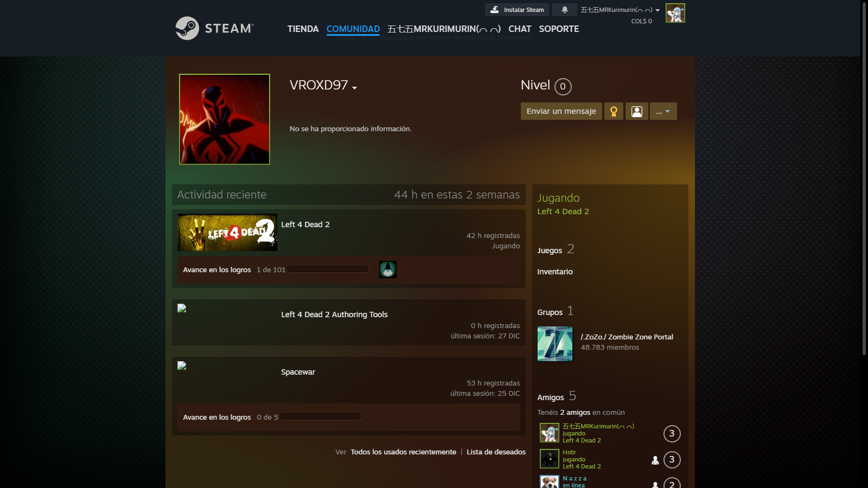Open Inventario link
The image size is (868, 488).
click(x=555, y=272)
